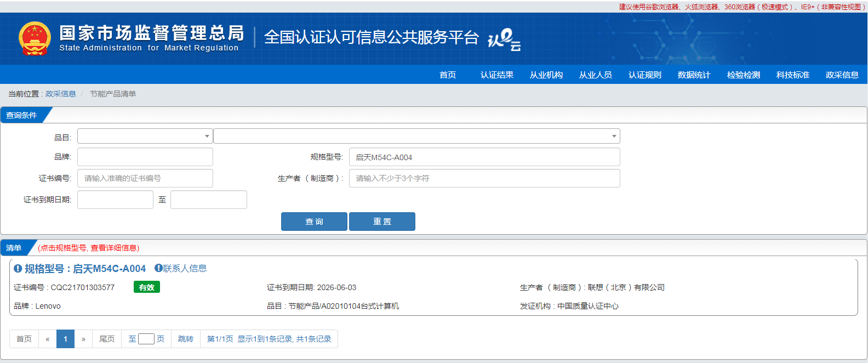The height and width of the screenshot is (363, 868).
Task: Click the 品牌 brand input field
Action: (145, 157)
